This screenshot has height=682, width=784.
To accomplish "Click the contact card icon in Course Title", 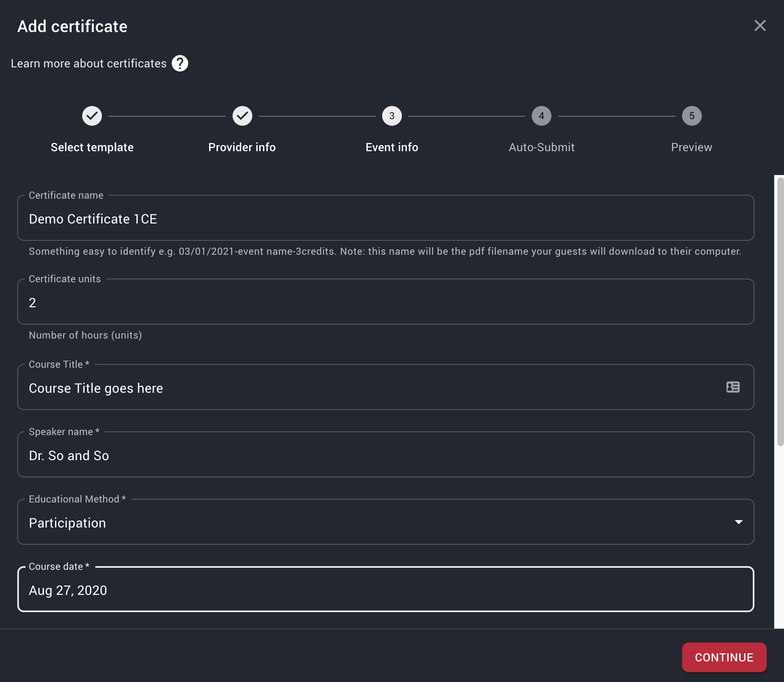I will [x=733, y=387].
